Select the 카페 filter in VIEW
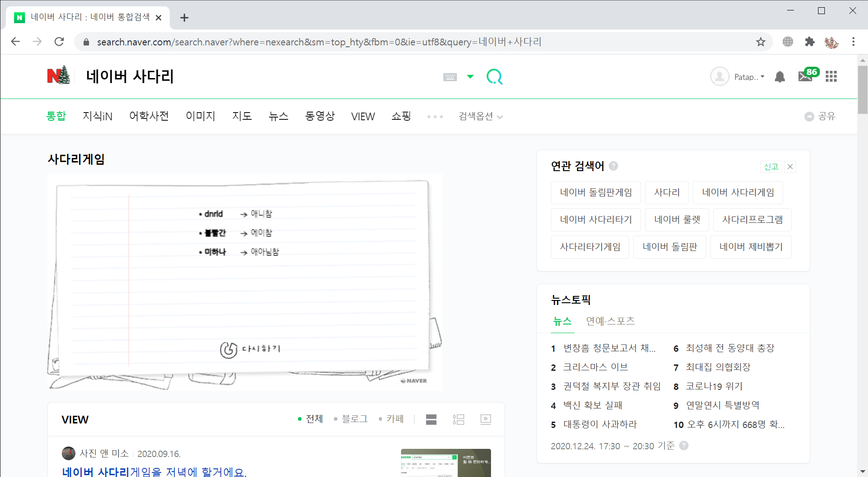The width and height of the screenshot is (868, 477). (391, 419)
